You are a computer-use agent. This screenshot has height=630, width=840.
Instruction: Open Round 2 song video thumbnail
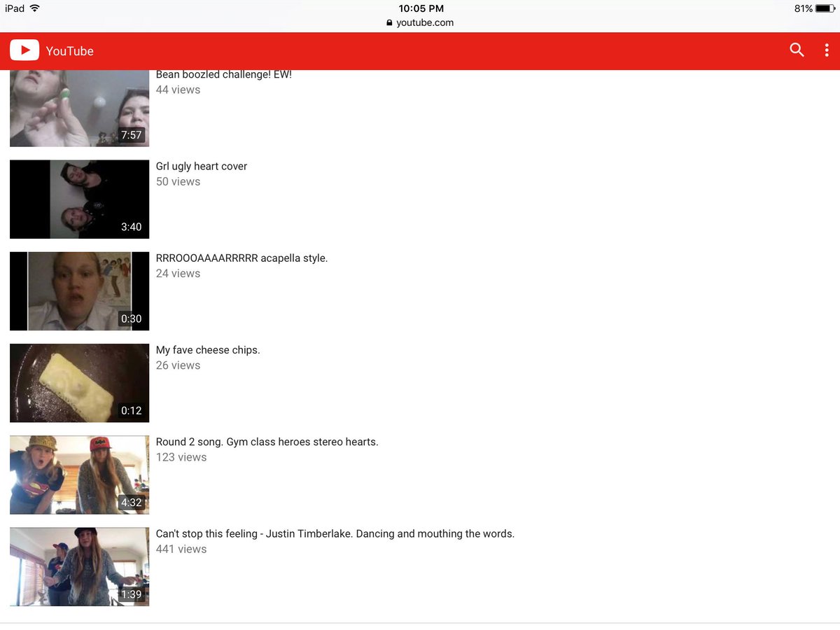coord(79,475)
